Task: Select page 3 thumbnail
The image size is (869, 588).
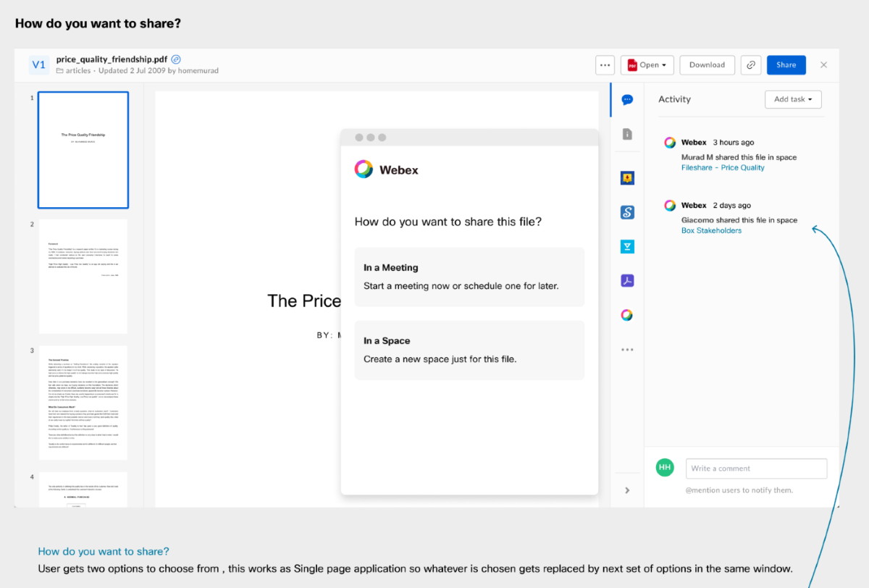Action: [x=83, y=403]
